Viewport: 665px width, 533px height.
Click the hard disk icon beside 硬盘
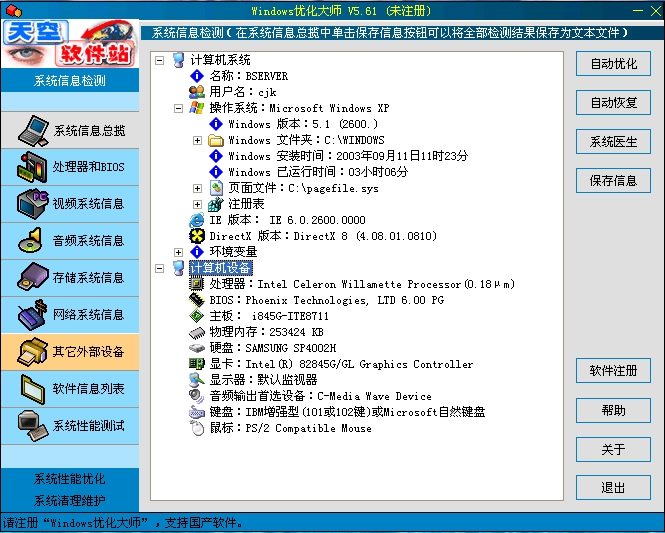[197, 348]
